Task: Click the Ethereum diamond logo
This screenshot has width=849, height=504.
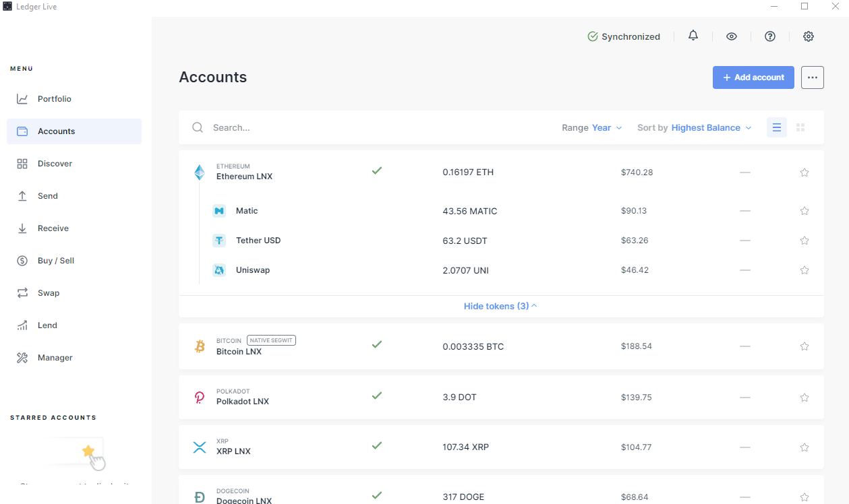Action: pyautogui.click(x=200, y=172)
